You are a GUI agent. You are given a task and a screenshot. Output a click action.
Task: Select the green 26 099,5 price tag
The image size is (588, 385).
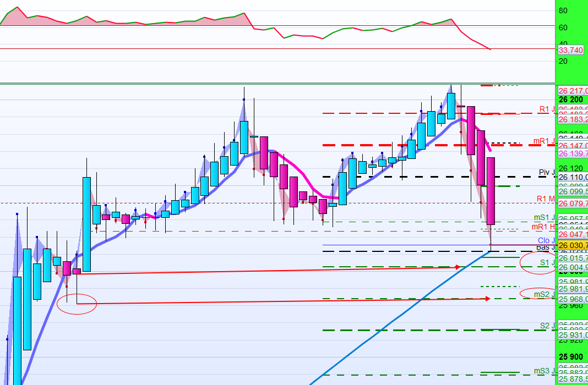[573, 191]
